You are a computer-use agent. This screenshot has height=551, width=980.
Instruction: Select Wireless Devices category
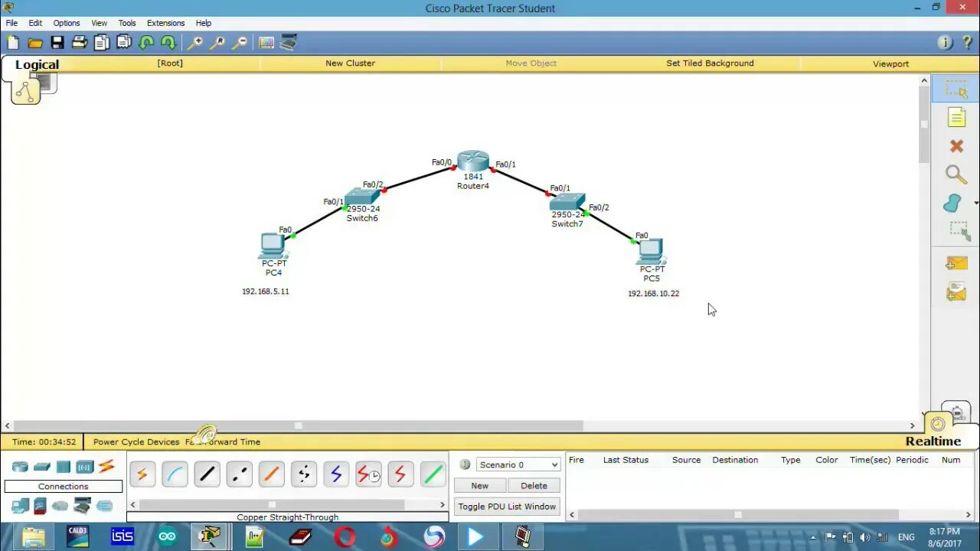[x=84, y=466]
